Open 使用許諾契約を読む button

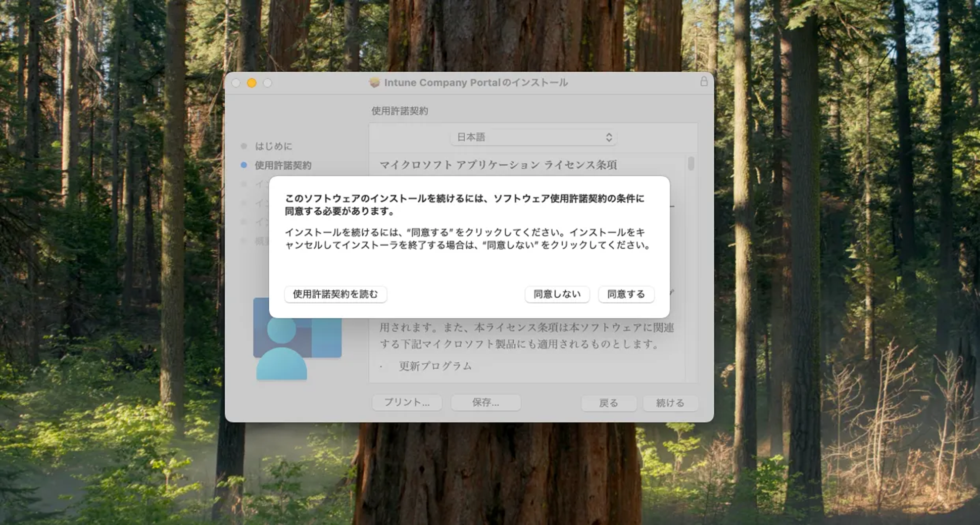(x=335, y=294)
